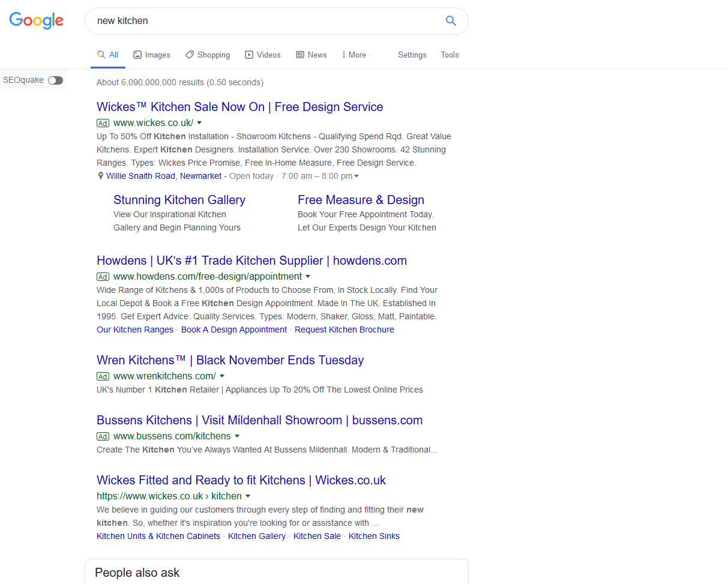Image resolution: width=728 pixels, height=584 pixels.
Task: Open the search Settings menu
Action: click(x=412, y=55)
